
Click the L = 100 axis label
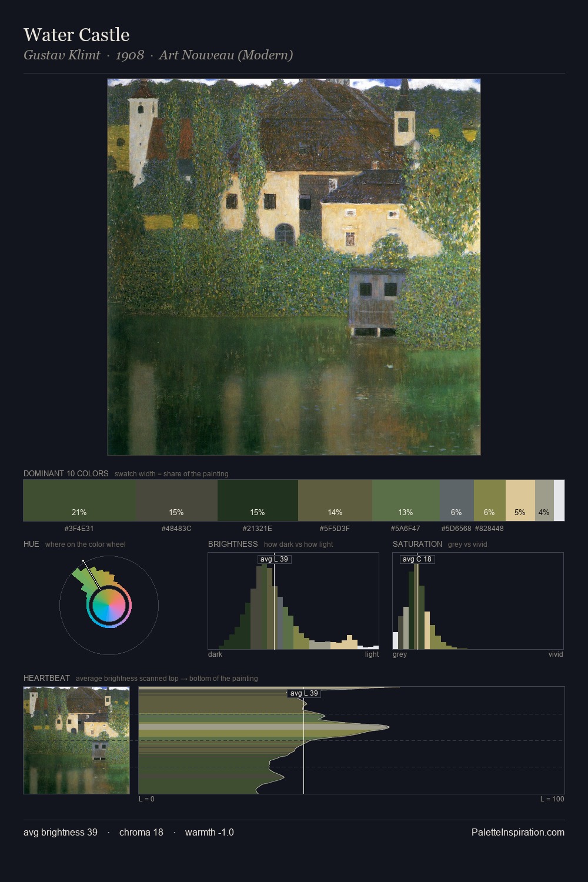click(x=552, y=799)
